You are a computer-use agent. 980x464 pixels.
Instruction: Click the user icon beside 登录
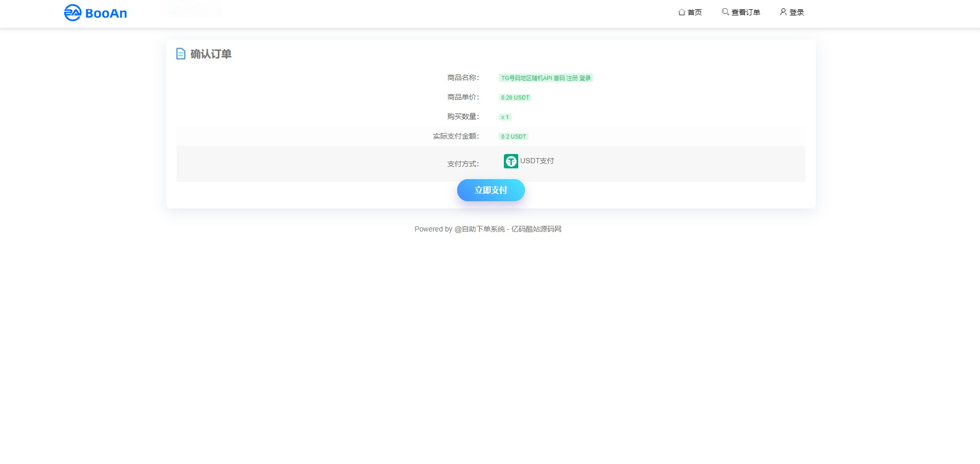pos(783,12)
